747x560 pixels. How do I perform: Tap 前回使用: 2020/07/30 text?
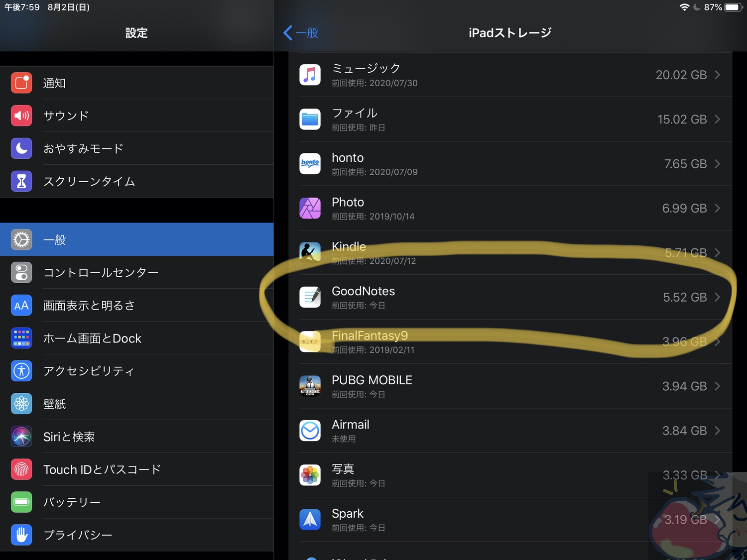point(374,83)
